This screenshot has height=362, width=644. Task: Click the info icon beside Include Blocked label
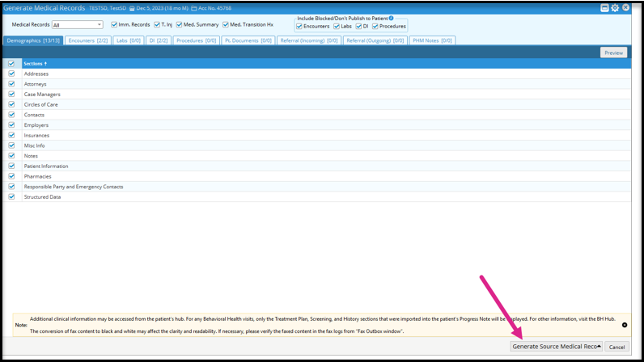391,18
